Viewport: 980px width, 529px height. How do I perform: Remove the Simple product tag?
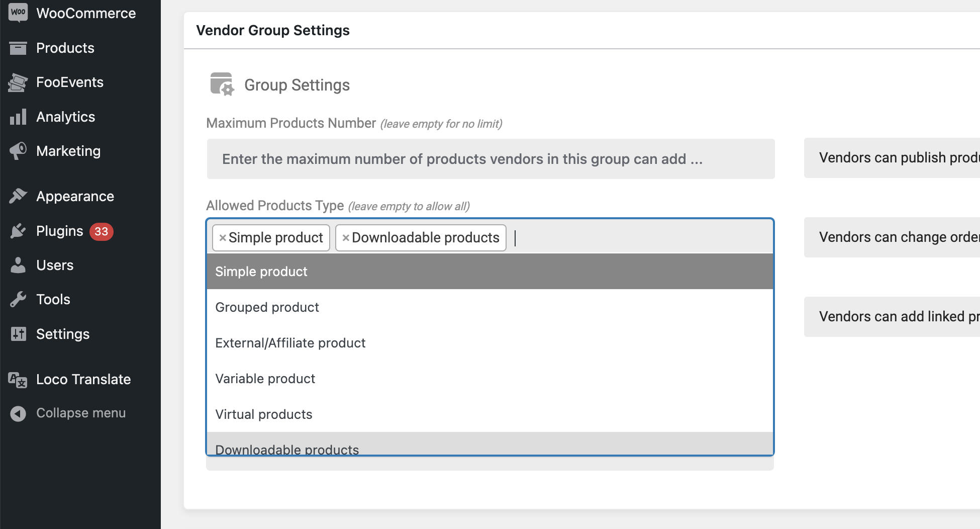(x=223, y=238)
